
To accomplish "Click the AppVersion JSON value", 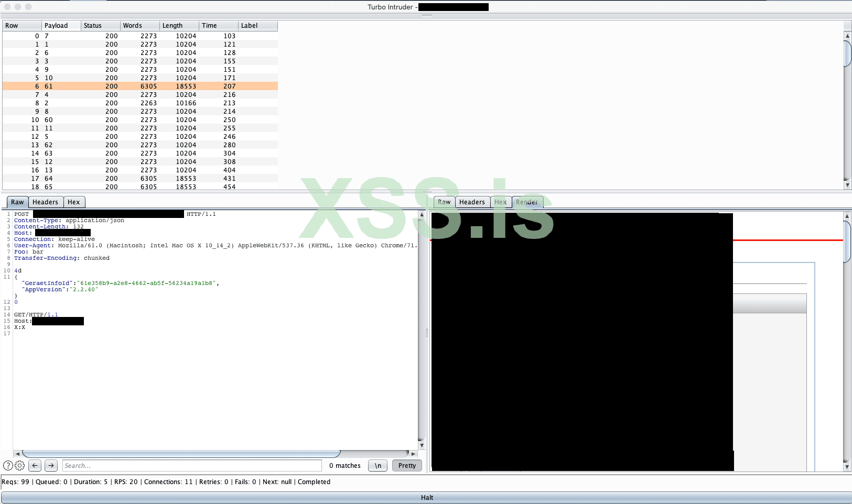I will click(84, 290).
